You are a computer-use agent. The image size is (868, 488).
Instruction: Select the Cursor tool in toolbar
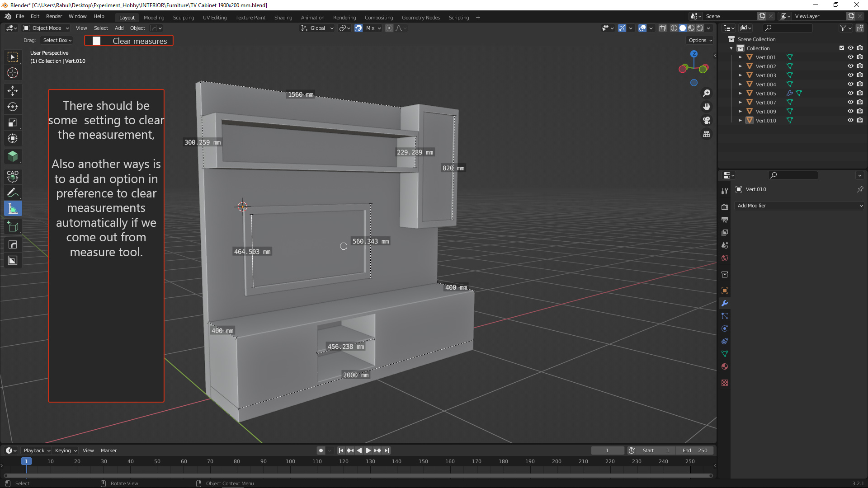coord(13,73)
